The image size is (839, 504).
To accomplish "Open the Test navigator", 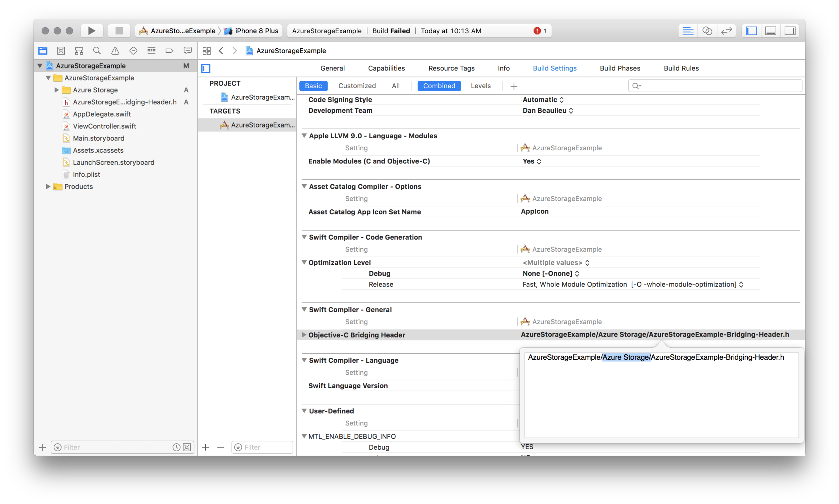I will [x=133, y=51].
